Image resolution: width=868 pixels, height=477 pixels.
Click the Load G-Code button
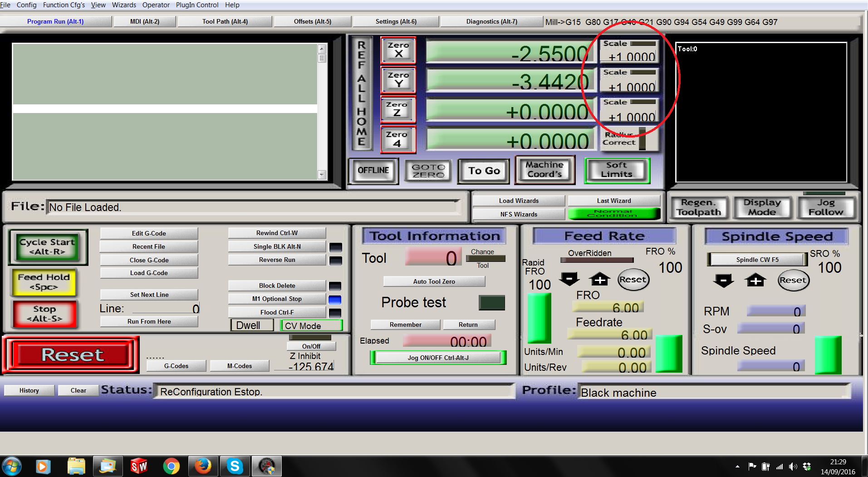pyautogui.click(x=149, y=273)
